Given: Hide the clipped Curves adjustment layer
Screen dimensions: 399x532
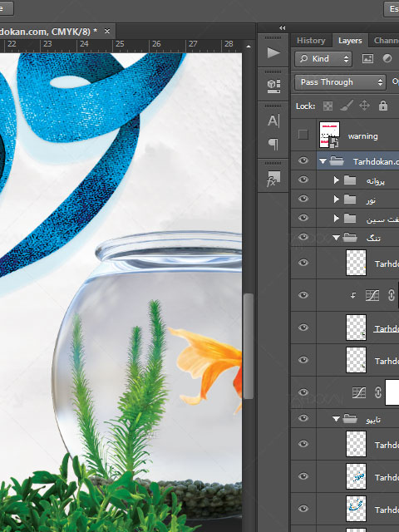Looking at the screenshot, I should pos(303,295).
